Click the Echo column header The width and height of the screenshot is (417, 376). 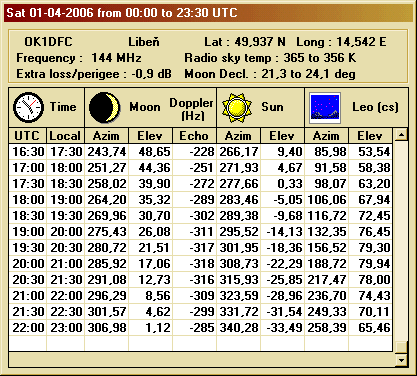pos(194,136)
